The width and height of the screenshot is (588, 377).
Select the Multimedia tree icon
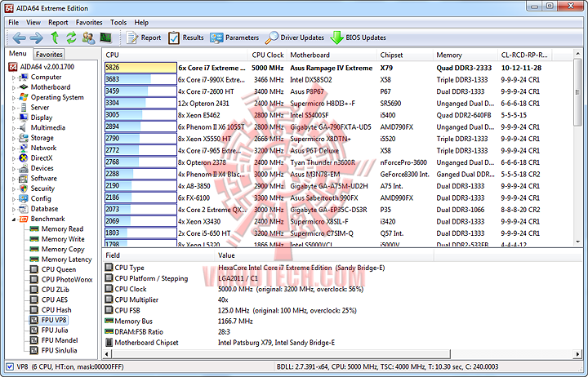pos(24,127)
